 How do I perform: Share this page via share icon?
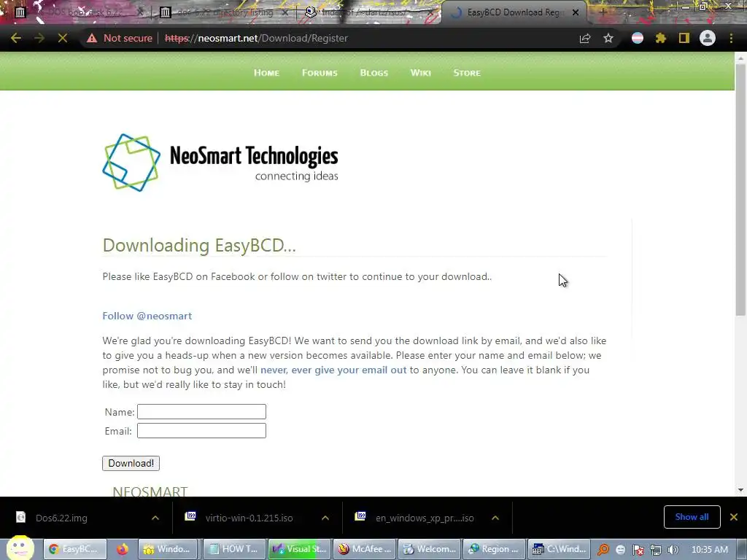click(585, 38)
